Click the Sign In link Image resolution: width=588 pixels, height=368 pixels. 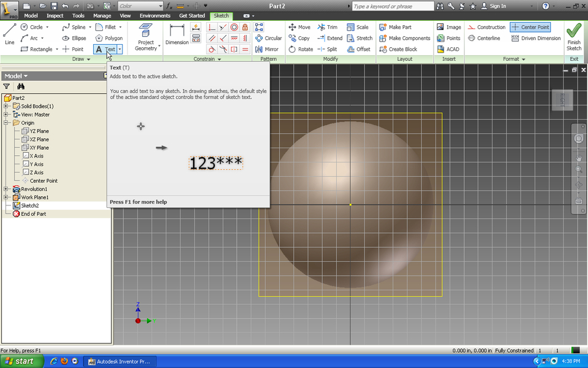point(493,6)
